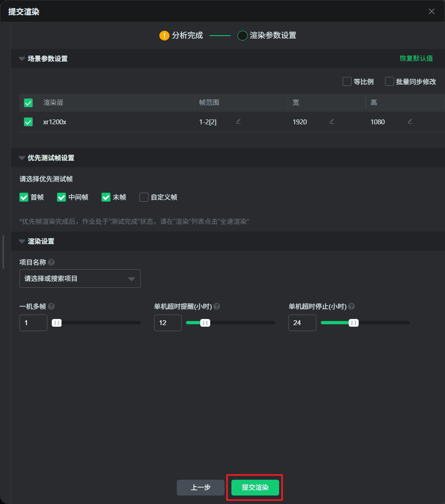Click 恢复默认值 link
Screen dimensions: 445x504
(416, 58)
